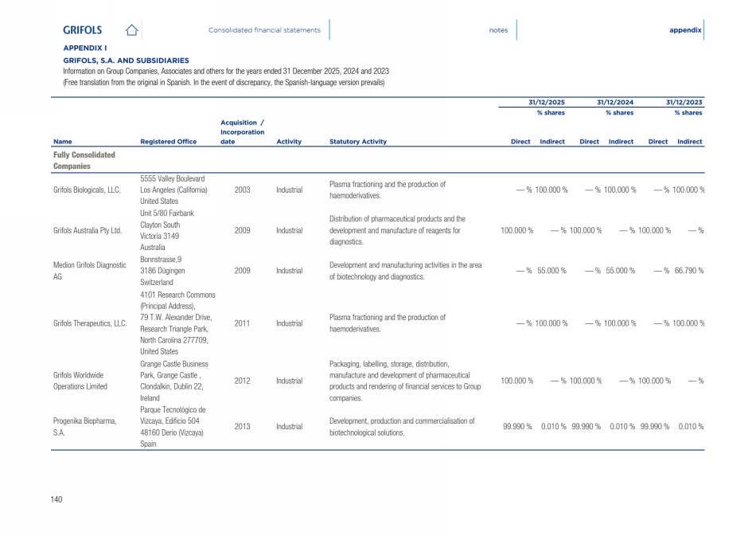Click the GRIFOLS logo in the header
Screen dimensions: 756x536
83,30
